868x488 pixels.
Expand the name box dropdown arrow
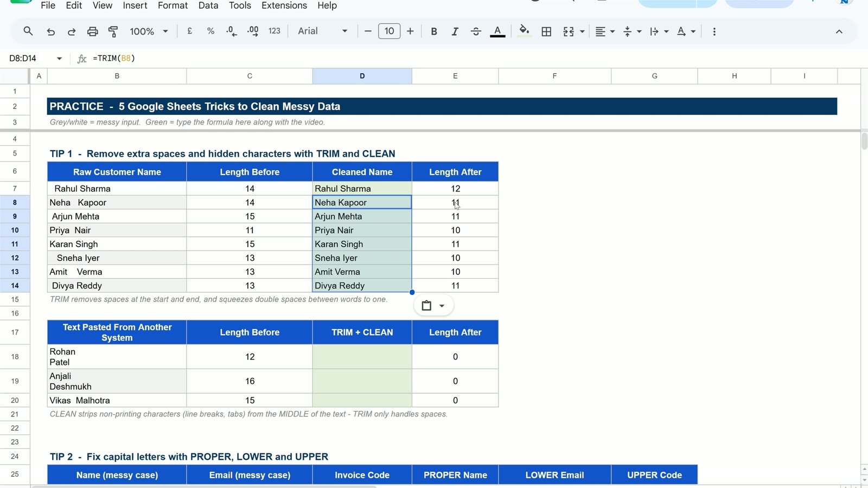[59, 58]
